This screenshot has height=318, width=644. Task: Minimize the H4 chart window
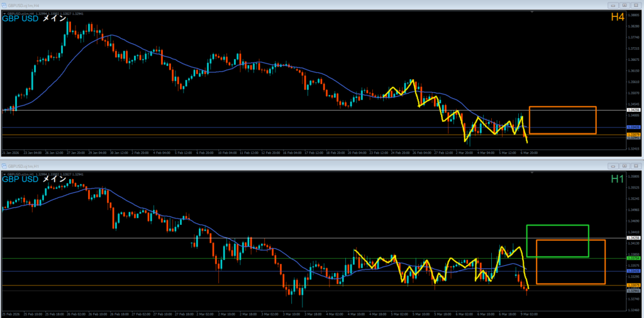coord(612,5)
